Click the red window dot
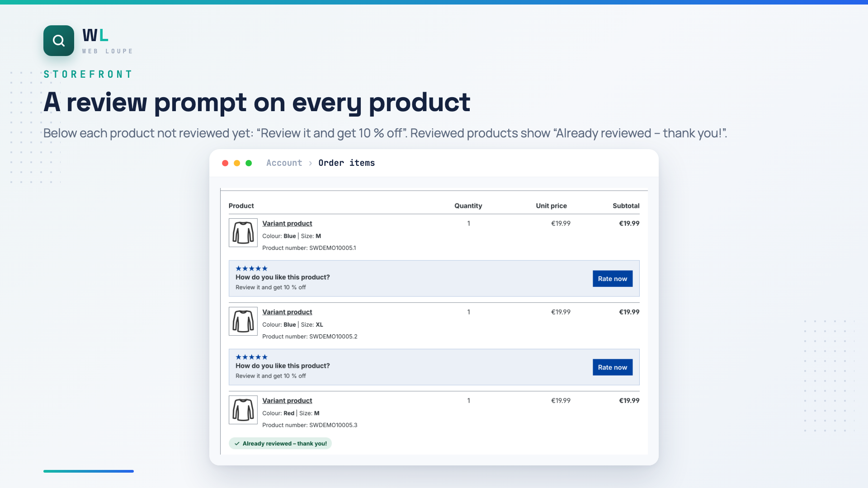This screenshot has height=488, width=868. coord(225,163)
